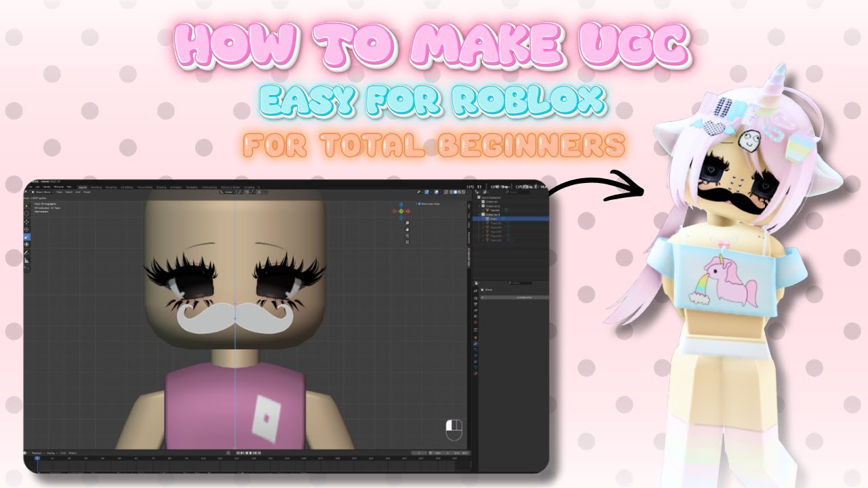
Task: Switch to the Scripting workspace tab
Action: click(249, 188)
